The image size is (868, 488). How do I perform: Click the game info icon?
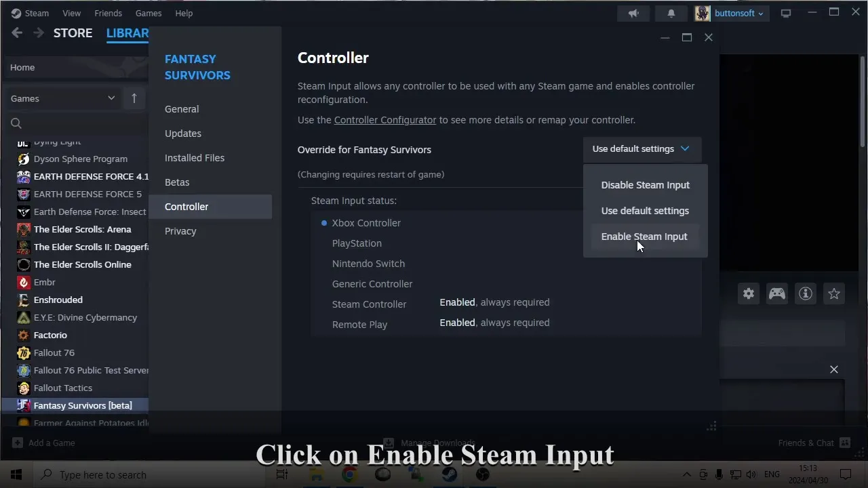click(806, 293)
